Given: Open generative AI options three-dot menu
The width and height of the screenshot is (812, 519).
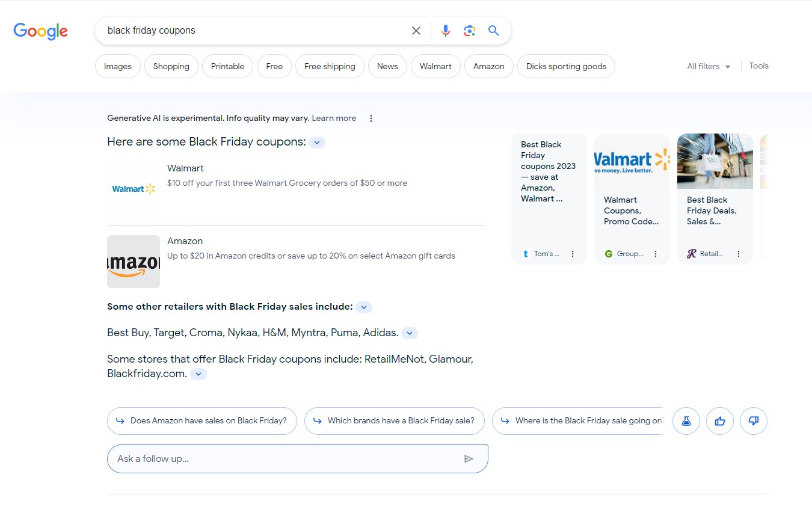Looking at the screenshot, I should [x=371, y=118].
